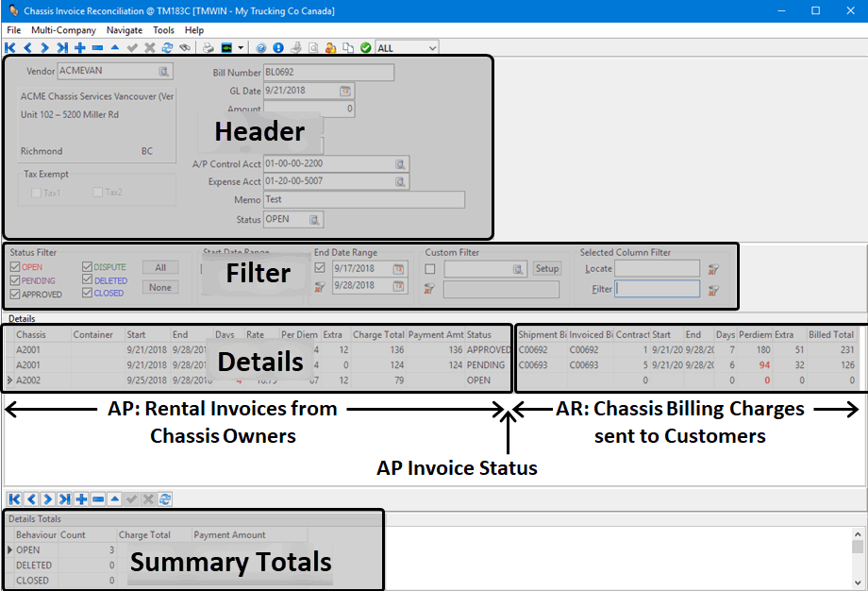This screenshot has height=591, width=868.
Task: Open the Multi-Company menu
Action: 63,30
